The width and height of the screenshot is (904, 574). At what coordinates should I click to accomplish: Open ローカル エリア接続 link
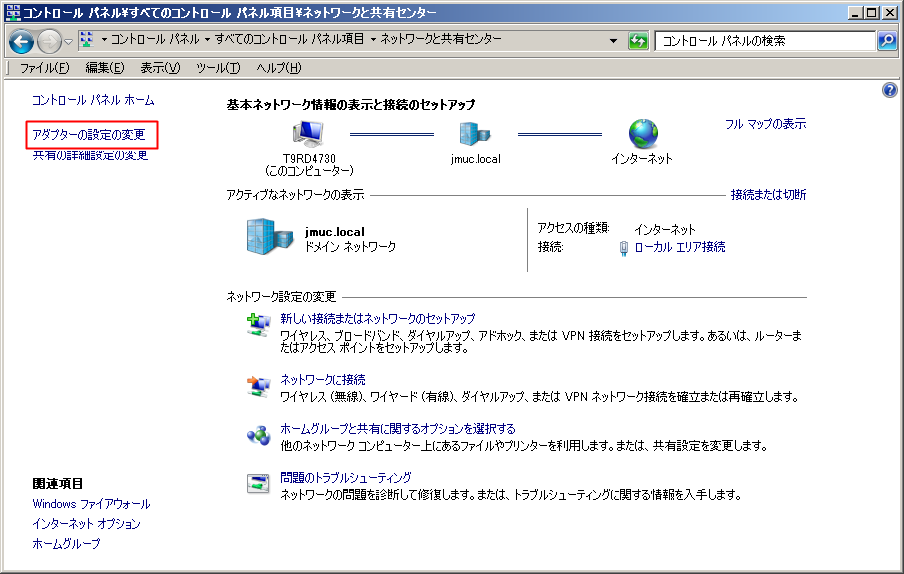point(680,247)
